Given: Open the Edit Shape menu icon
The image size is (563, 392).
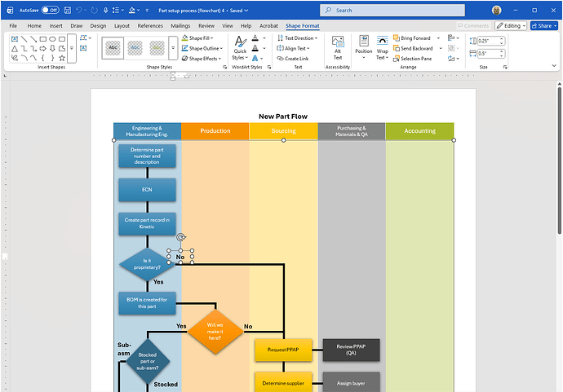Looking at the screenshot, I should pyautogui.click(x=85, y=37).
